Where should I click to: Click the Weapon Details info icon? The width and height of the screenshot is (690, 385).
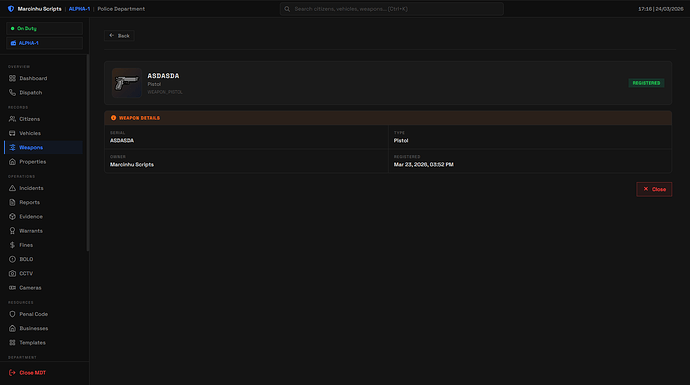(114, 118)
